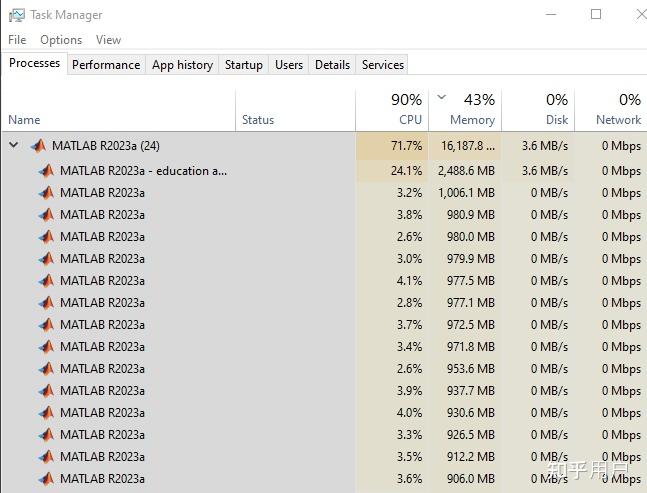Switch to the Performance tab

pyautogui.click(x=106, y=65)
